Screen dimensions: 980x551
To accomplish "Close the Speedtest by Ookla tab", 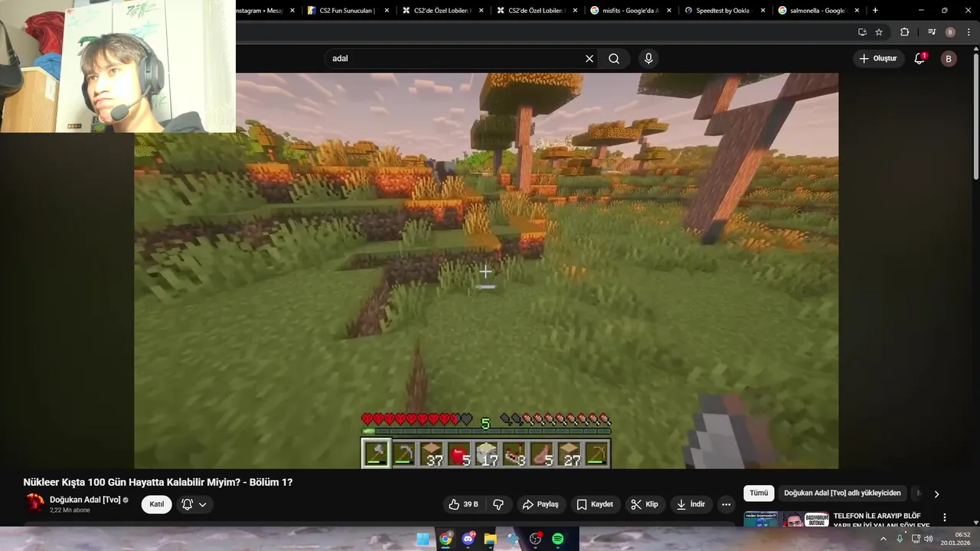I will pos(763,11).
